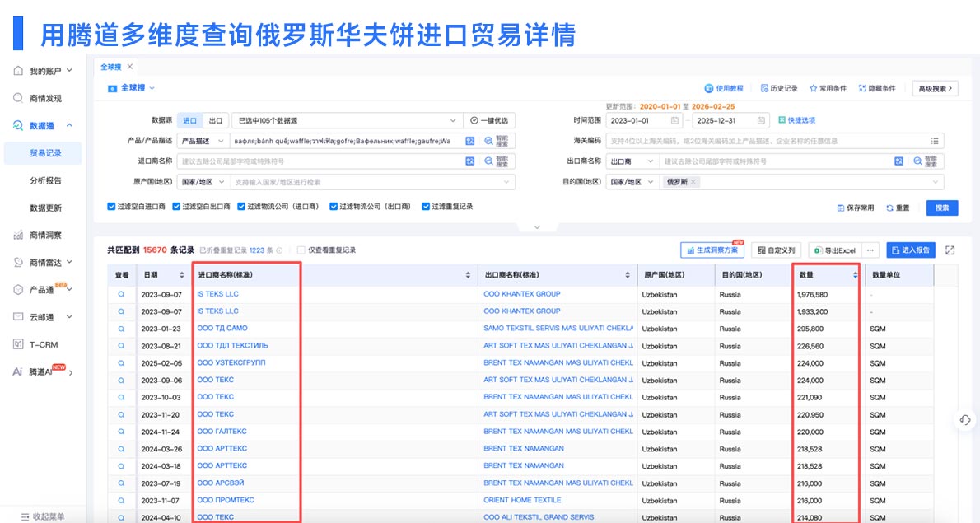Click the 生成洞察方案 insight icon
The image size is (980, 523).
pos(690,250)
